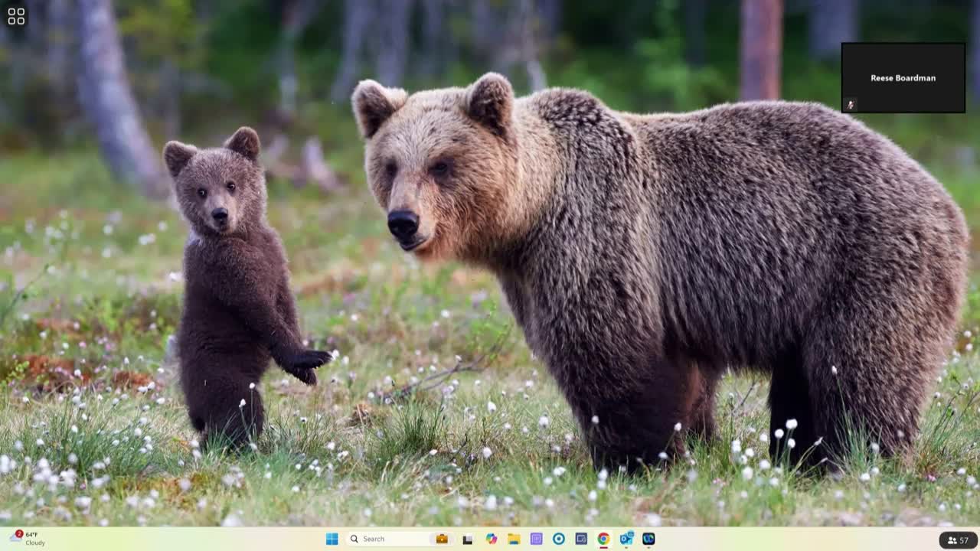
Task: Switch to the Webex app in taskbar
Action: (648, 539)
